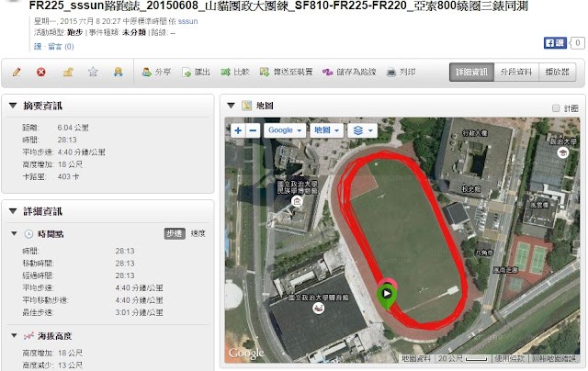588x371 pixels.
Task: Click the green start marker on map
Action: pos(387,296)
